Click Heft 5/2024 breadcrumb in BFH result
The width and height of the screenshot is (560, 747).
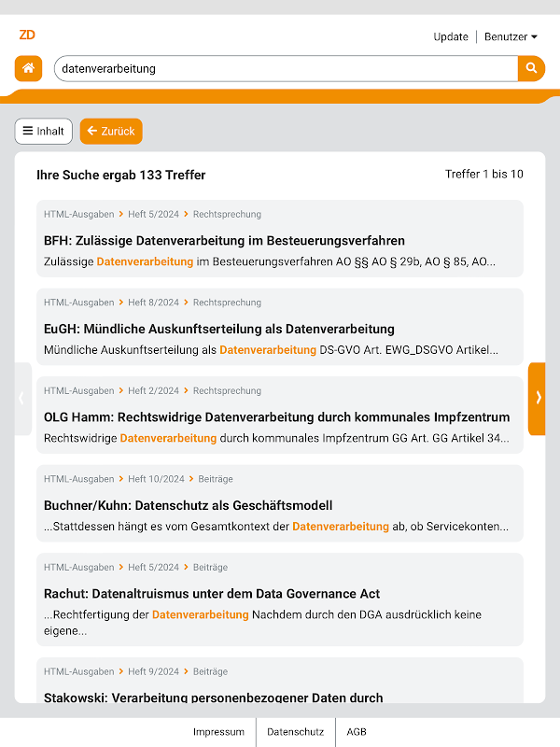coord(153,215)
